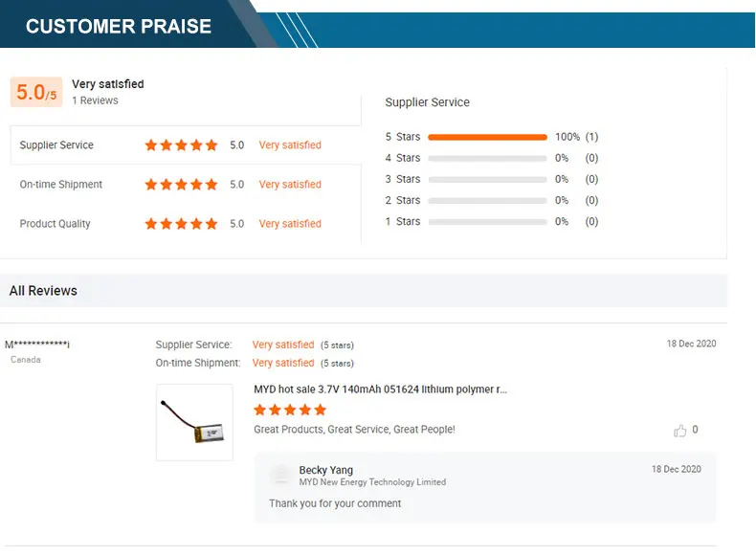
Task: Click the 5.0/5 overall score badge
Action: pos(36,93)
